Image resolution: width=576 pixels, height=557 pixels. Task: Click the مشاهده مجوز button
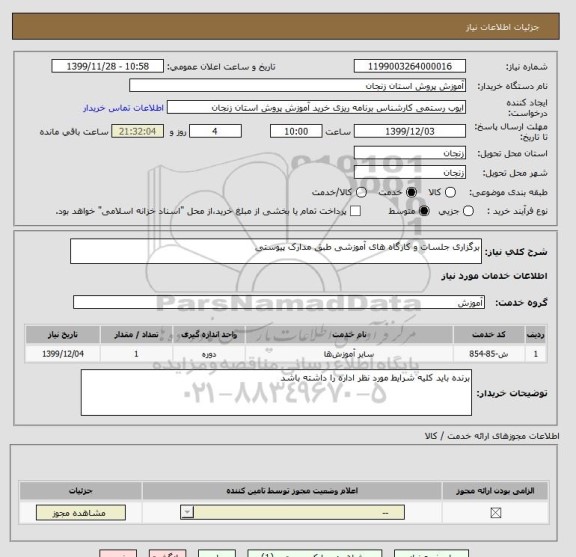pyautogui.click(x=81, y=513)
